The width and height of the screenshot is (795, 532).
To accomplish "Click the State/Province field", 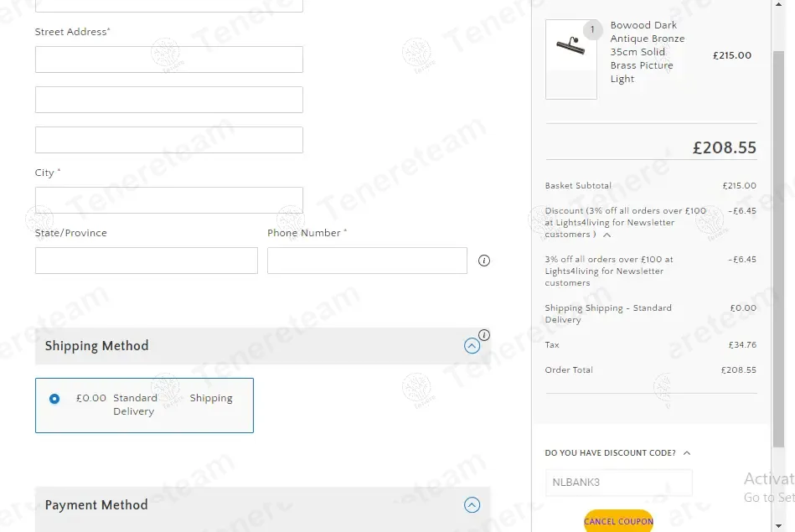I will click(146, 261).
